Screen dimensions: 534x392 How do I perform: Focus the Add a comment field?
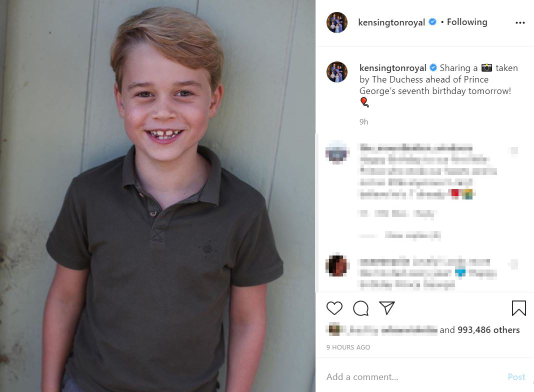[x=410, y=377]
